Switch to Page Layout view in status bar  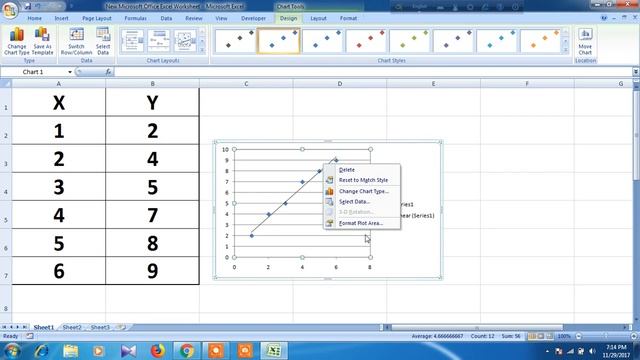click(540, 336)
